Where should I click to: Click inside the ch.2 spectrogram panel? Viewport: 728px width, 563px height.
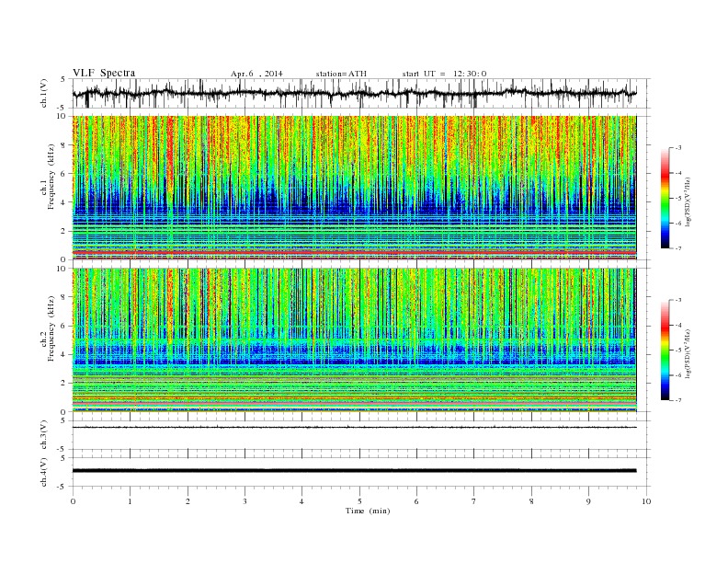pyautogui.click(x=354, y=340)
